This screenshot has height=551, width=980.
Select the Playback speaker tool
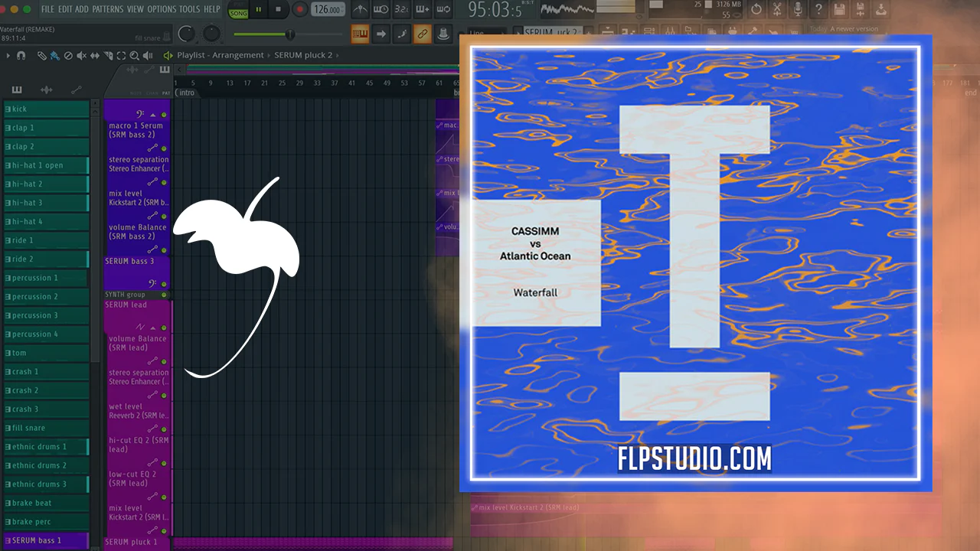click(x=147, y=55)
